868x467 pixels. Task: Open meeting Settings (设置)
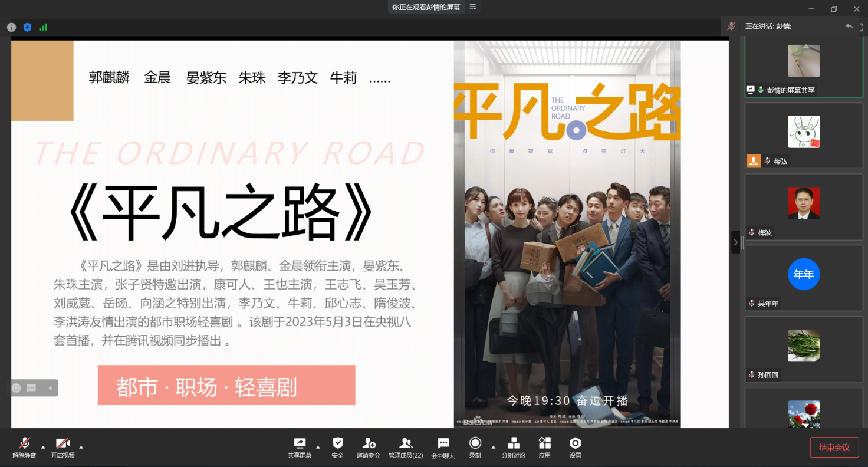click(576, 448)
